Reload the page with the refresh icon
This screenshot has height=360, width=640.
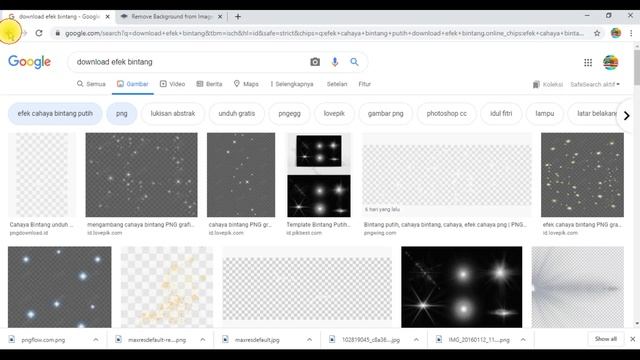pos(39,33)
